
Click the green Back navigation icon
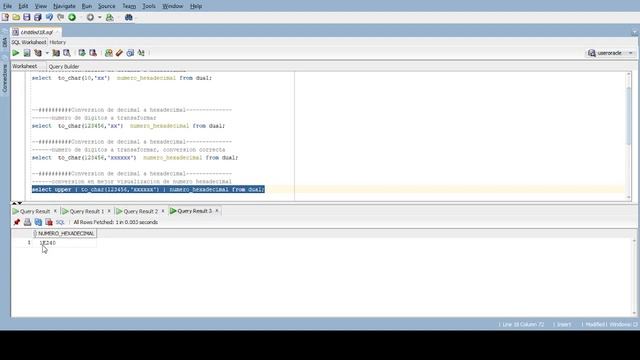(72, 17)
